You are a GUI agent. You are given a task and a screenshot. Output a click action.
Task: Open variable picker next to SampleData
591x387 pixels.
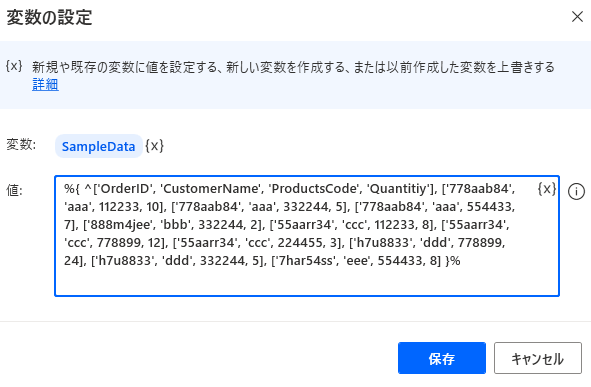(155, 145)
